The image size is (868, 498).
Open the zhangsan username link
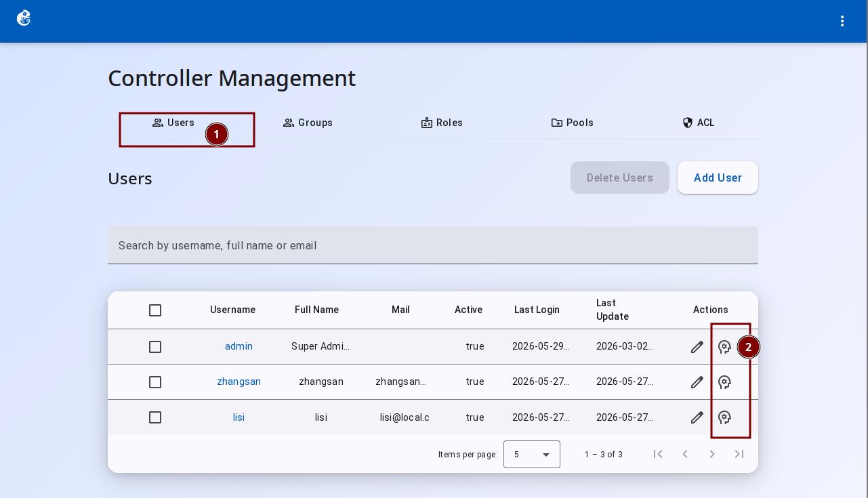pyautogui.click(x=239, y=381)
